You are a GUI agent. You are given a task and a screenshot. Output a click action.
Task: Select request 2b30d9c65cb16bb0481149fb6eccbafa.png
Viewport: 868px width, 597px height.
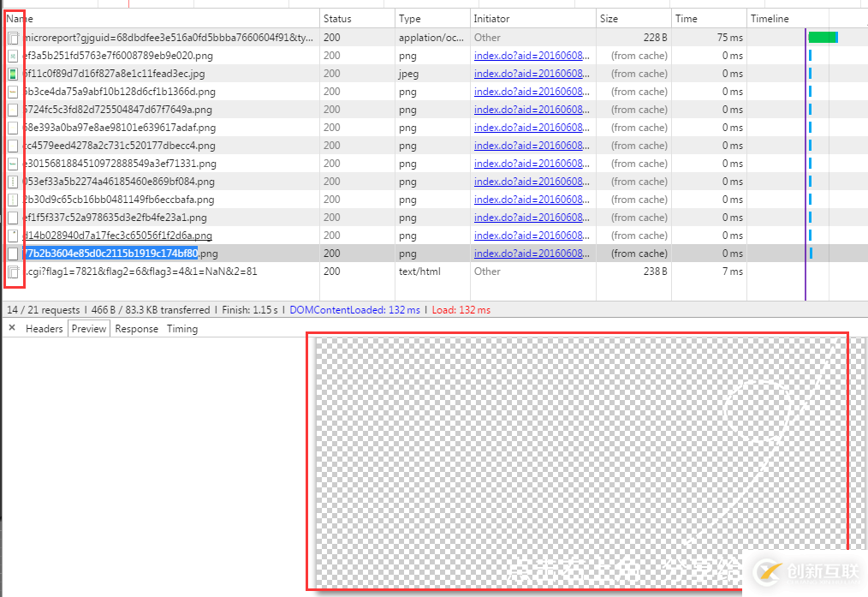click(x=119, y=200)
